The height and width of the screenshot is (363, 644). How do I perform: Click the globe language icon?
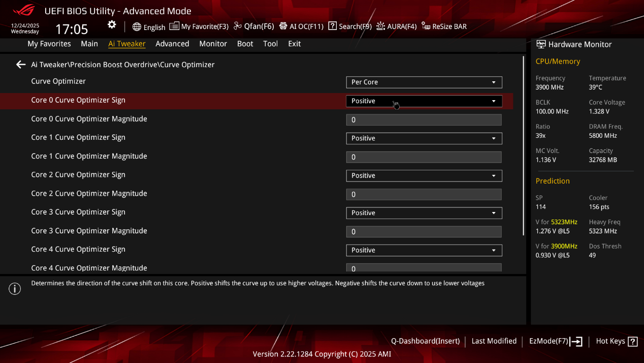(x=137, y=27)
